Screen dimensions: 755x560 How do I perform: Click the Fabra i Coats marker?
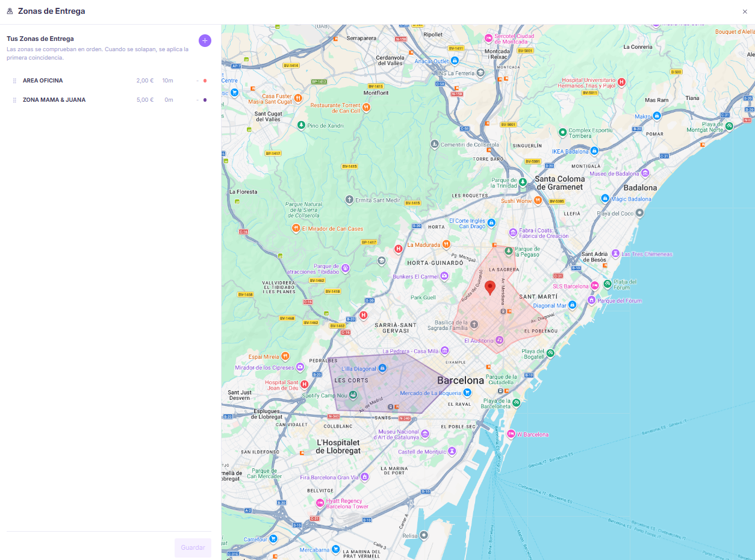click(513, 232)
